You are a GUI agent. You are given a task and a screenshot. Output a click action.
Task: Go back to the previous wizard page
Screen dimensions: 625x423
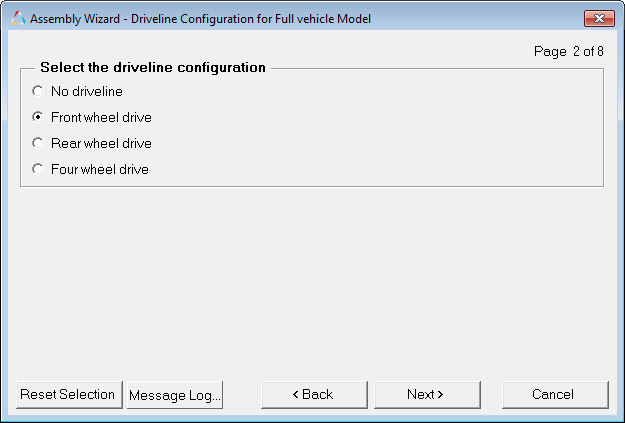pos(313,395)
